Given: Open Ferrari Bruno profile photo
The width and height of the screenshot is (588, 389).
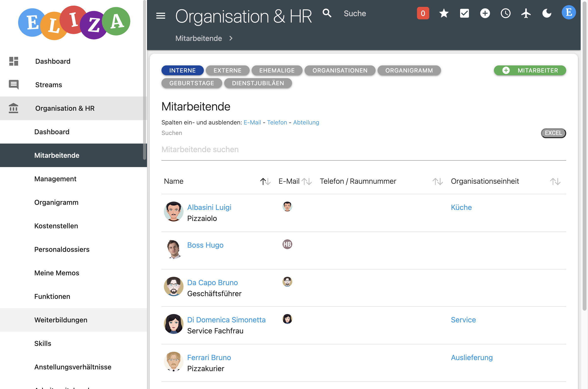Looking at the screenshot, I should pos(173,362).
